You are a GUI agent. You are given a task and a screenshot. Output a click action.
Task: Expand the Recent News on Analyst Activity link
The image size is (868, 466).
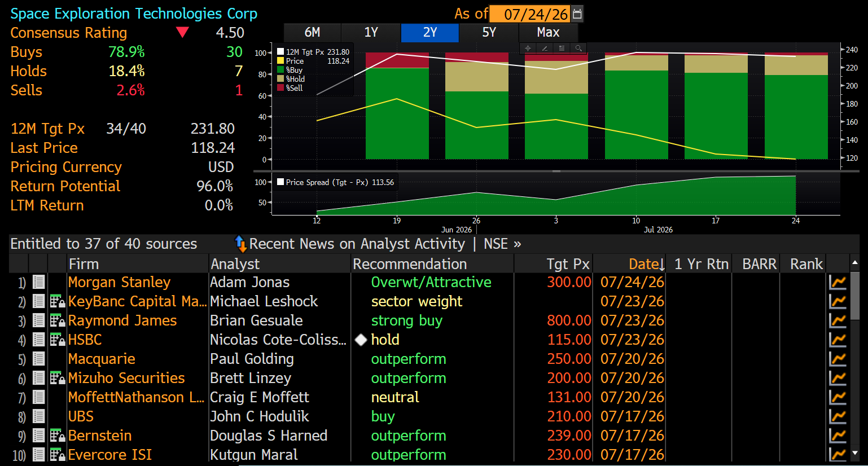[357, 244]
